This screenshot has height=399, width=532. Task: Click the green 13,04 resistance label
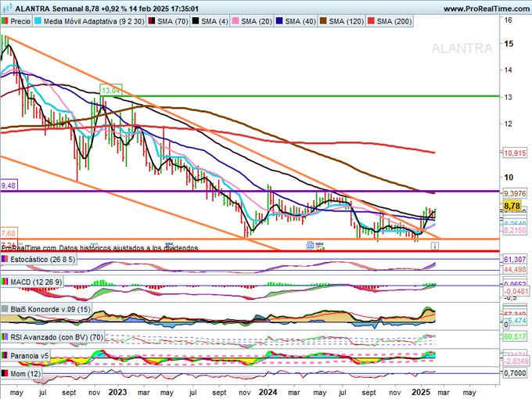(111, 90)
